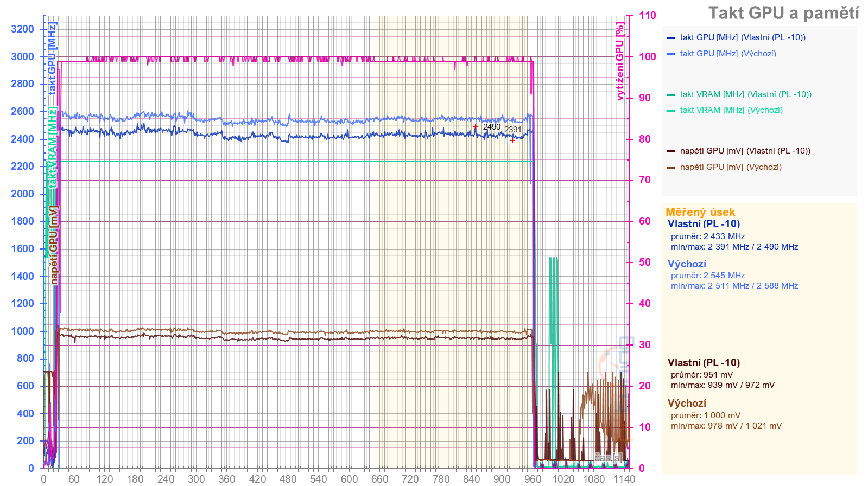868x486 pixels.
Task: Click left axis tick value 2400
Action: [22, 139]
